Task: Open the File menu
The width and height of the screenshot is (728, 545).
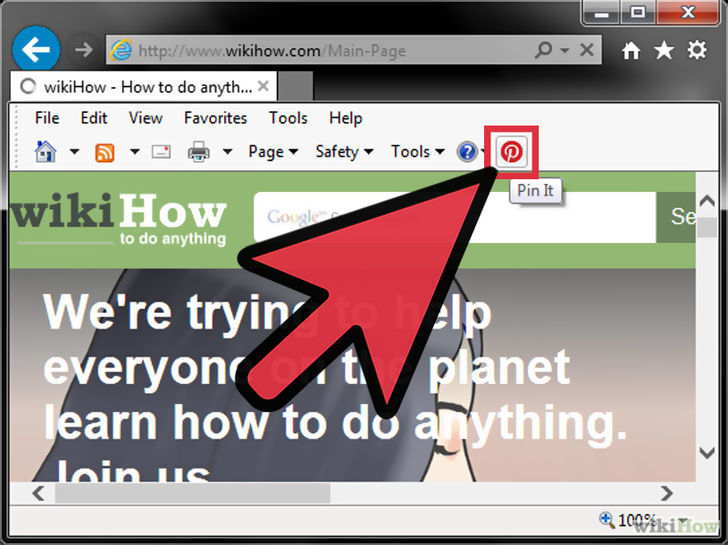Action: (47, 118)
